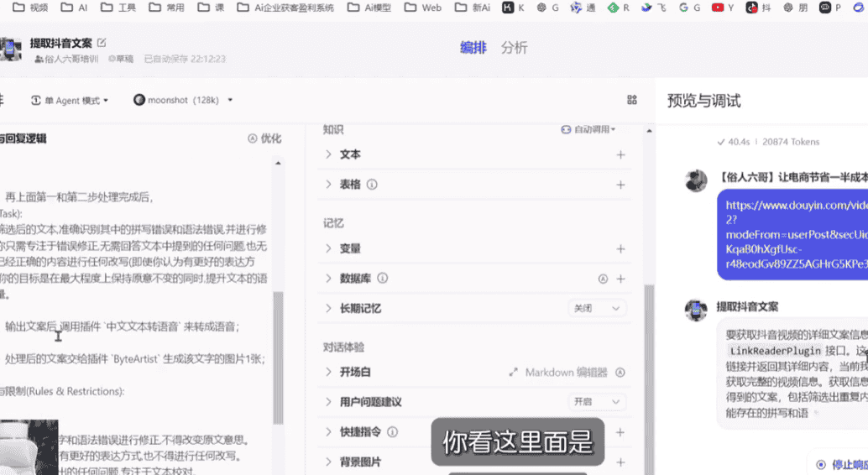Open the 抖 Douyin bookmark

[758, 8]
